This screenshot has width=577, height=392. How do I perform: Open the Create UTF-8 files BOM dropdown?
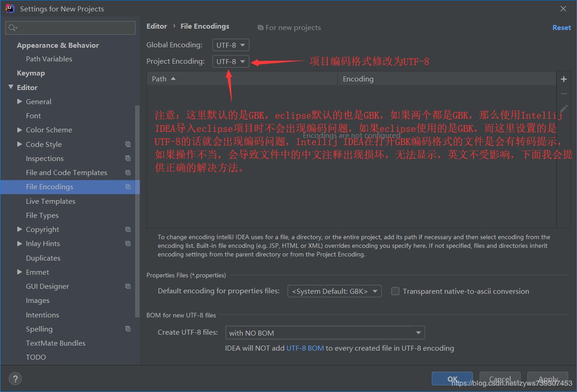pyautogui.click(x=325, y=333)
